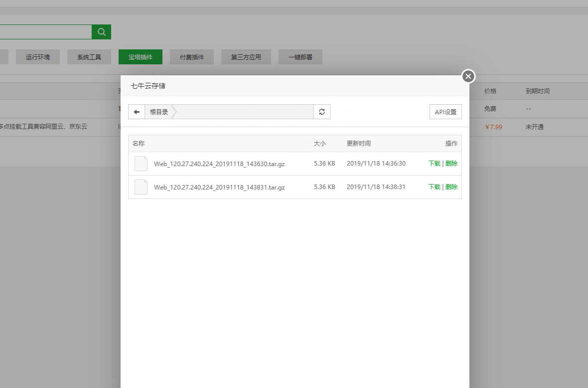Click the 5.36 KB size of 143630 file
Image resolution: width=588 pixels, height=388 pixels.
pyautogui.click(x=325, y=164)
